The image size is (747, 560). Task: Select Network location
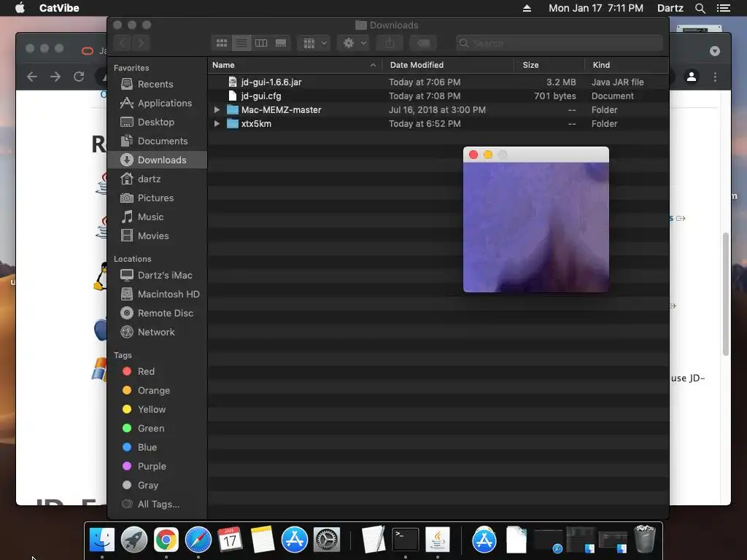coord(158,332)
